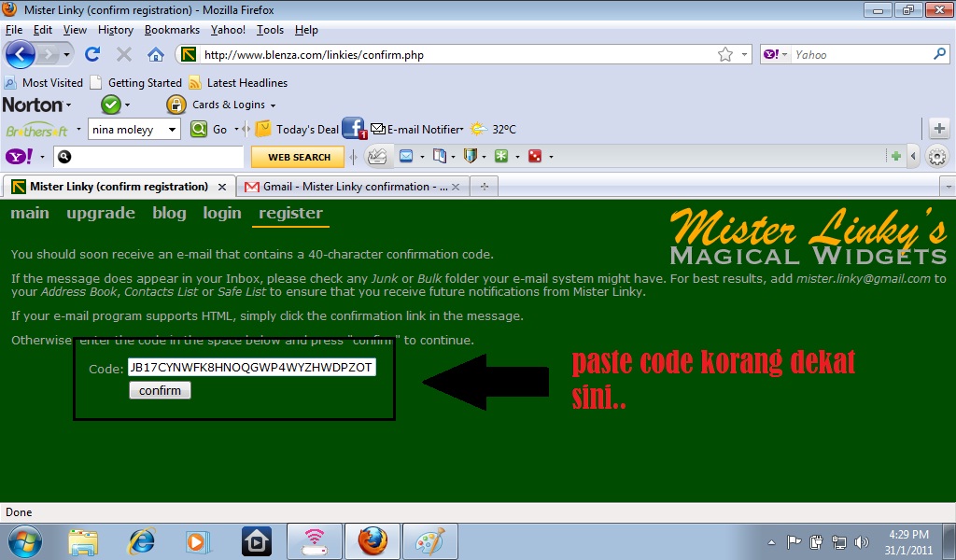
Task: Go back with the blue arrow button
Action: pyautogui.click(x=21, y=55)
